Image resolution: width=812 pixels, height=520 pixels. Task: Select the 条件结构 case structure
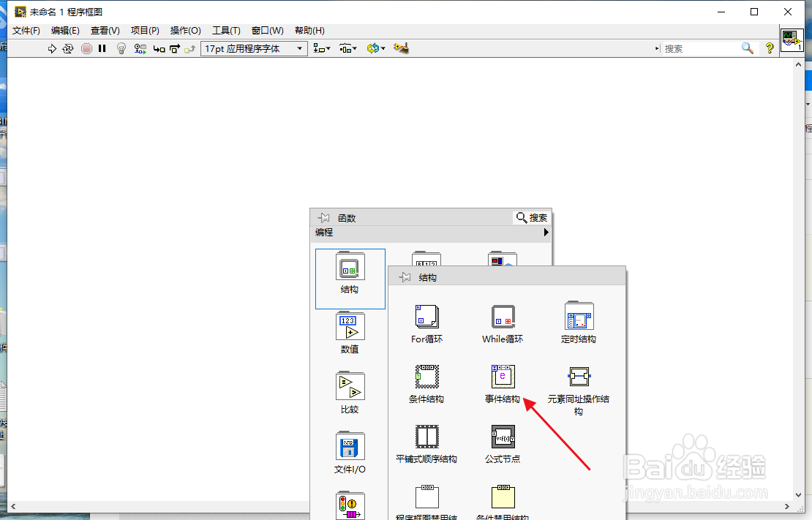click(x=426, y=384)
